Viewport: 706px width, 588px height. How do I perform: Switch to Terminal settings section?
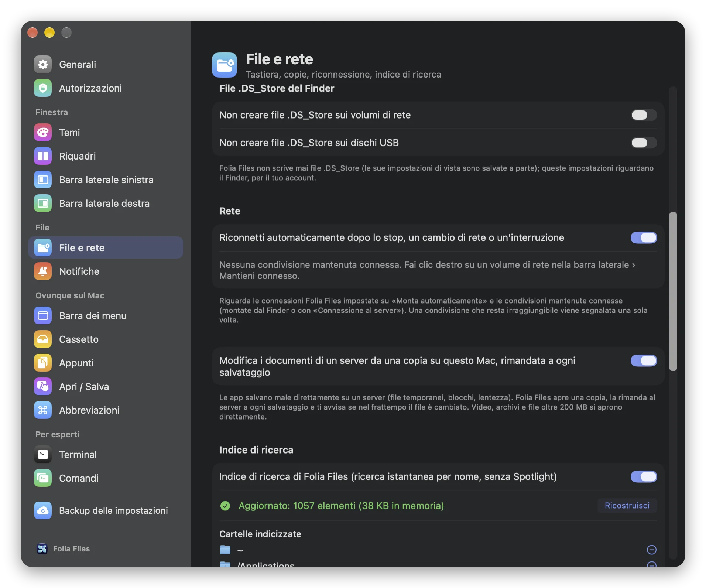(x=106, y=455)
